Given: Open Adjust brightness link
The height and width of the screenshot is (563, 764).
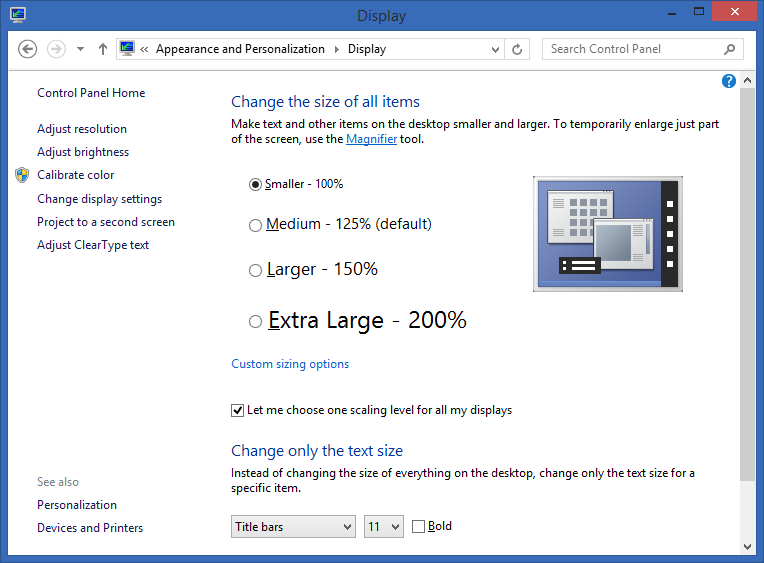Looking at the screenshot, I should (83, 152).
